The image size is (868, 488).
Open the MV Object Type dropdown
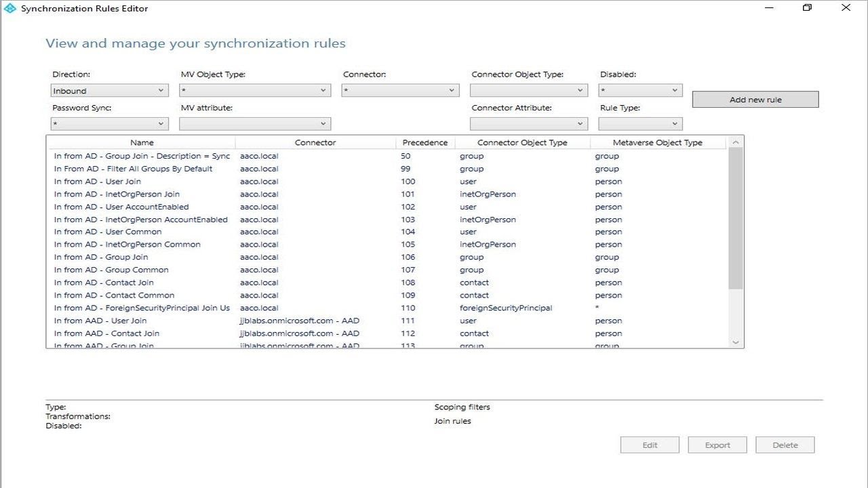click(255, 91)
